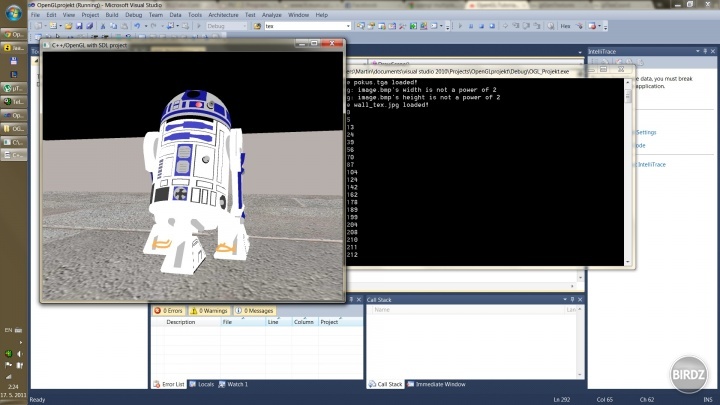This screenshot has width=720, height=405.
Task: Click the Step Into icon
Action: [516, 26]
